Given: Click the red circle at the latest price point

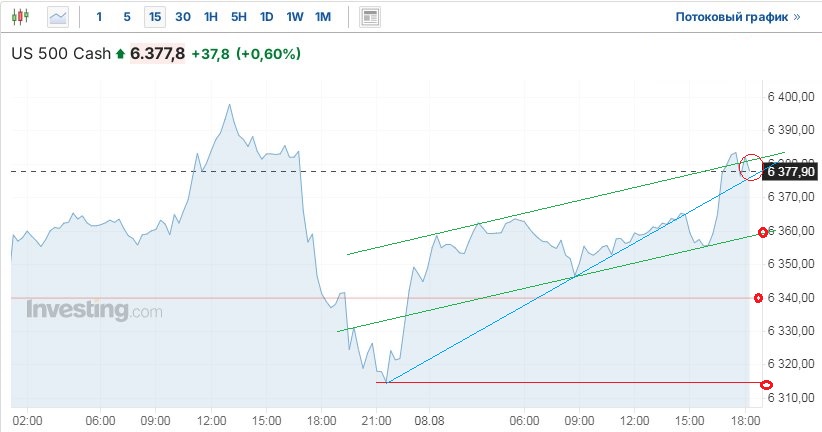Looking at the screenshot, I should 751,167.
